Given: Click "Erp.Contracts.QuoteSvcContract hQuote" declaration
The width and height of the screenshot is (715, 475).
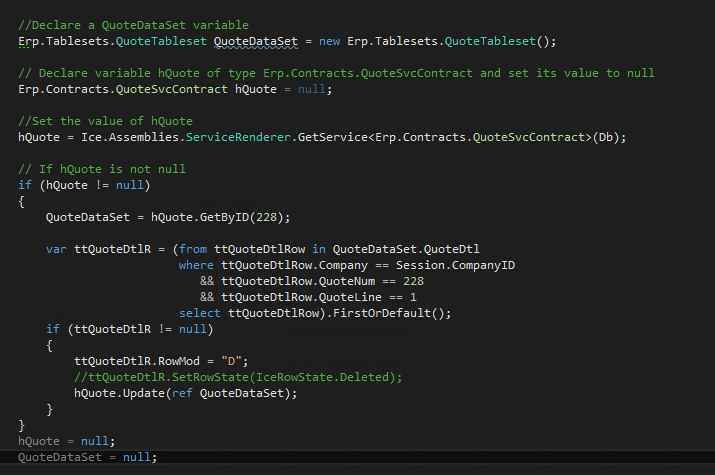Looking at the screenshot, I should [147, 89].
